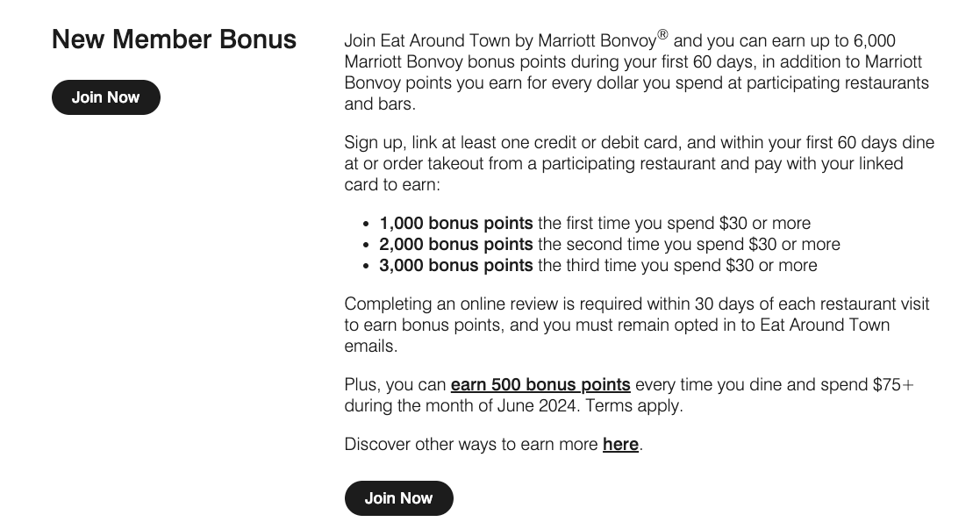Viewport: 980px width, 529px height.
Task: Click the bold "1,000 bonus points" text
Action: tap(455, 223)
